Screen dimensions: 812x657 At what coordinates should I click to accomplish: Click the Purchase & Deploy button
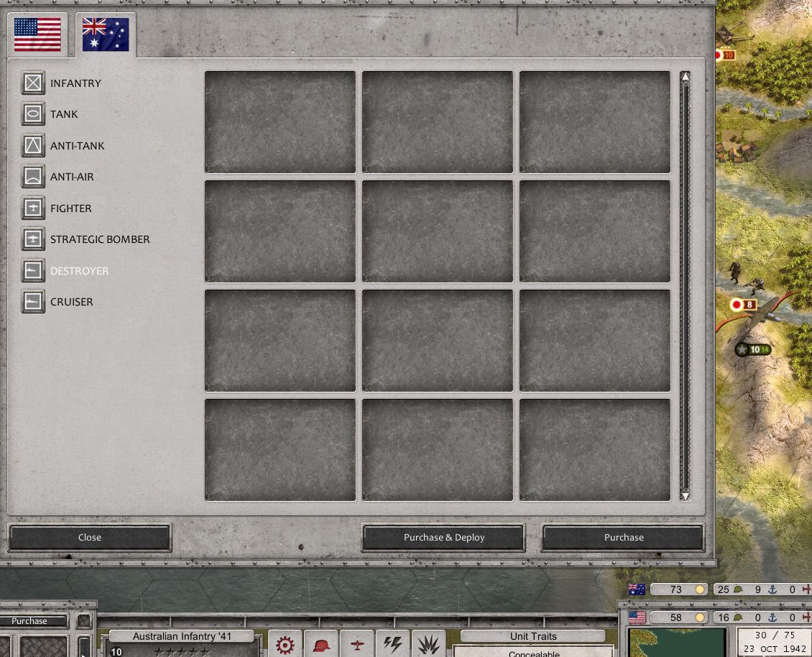(444, 537)
